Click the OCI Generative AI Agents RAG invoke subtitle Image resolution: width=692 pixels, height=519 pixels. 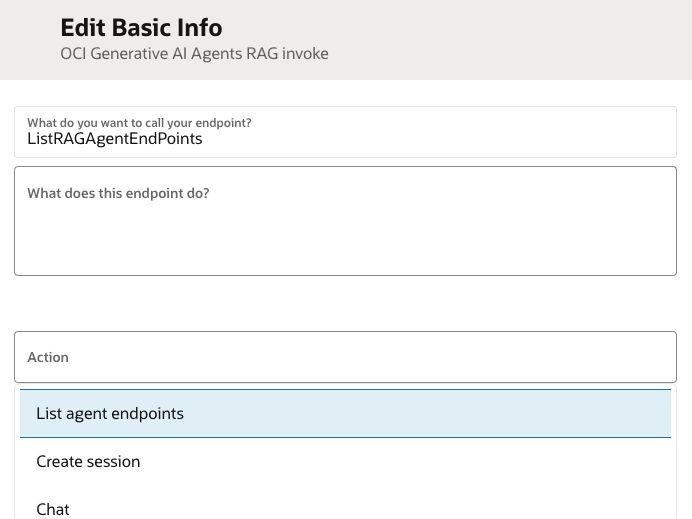coord(194,53)
